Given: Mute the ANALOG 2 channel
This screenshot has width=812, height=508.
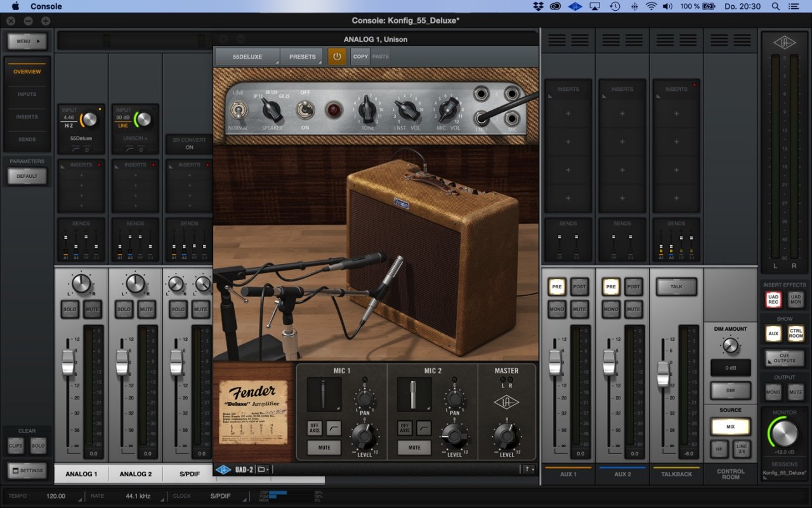Looking at the screenshot, I should pyautogui.click(x=147, y=309).
